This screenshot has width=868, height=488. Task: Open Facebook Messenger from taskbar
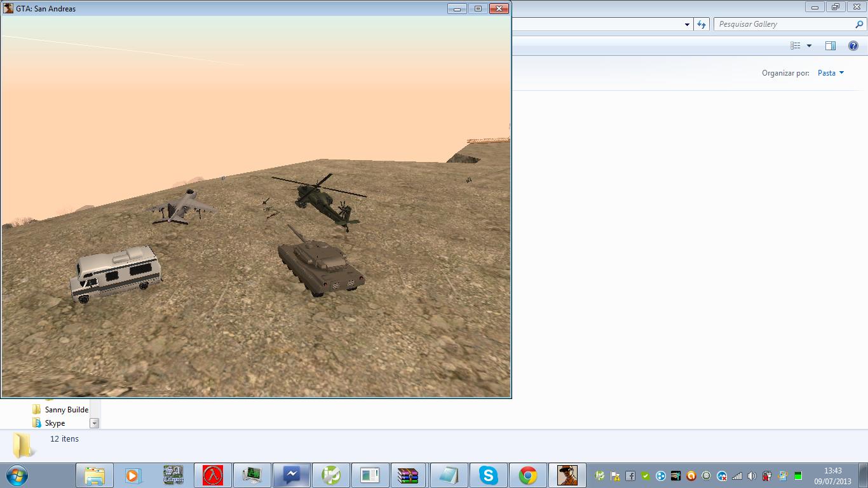click(292, 475)
